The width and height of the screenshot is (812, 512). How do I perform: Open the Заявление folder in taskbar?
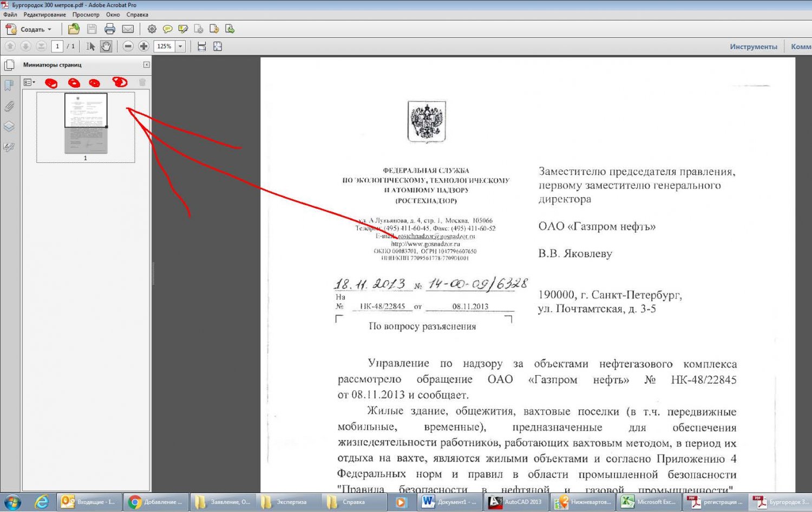[x=222, y=502]
